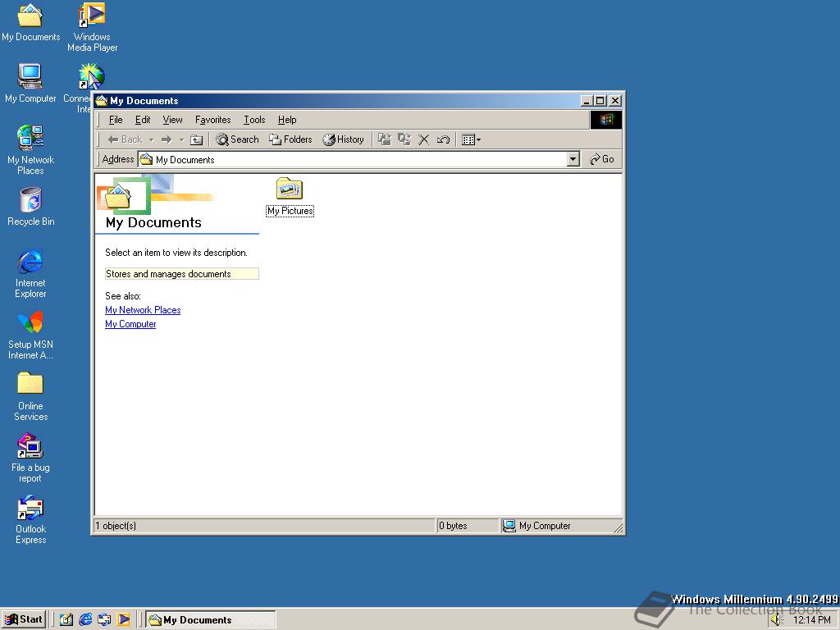Open the Forward history dropdown arrow
This screenshot has width=840, height=630.
pos(181,139)
